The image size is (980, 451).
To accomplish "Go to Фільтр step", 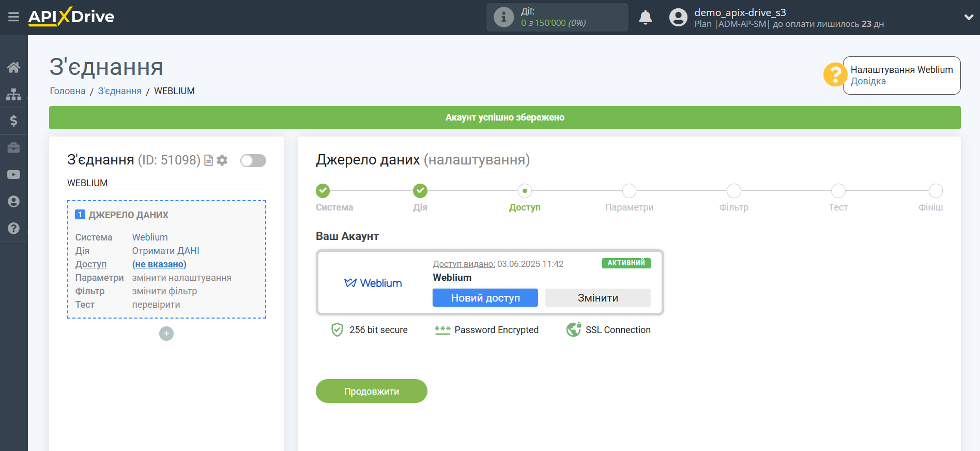I will pyautogui.click(x=734, y=191).
